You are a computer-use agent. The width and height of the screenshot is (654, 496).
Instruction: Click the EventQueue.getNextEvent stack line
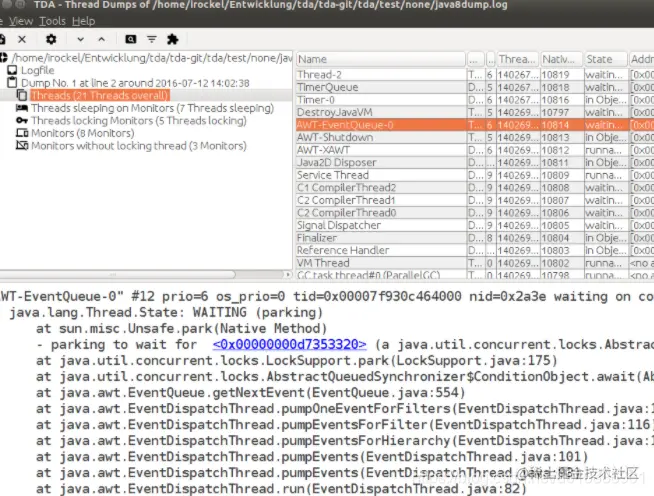[250, 393]
